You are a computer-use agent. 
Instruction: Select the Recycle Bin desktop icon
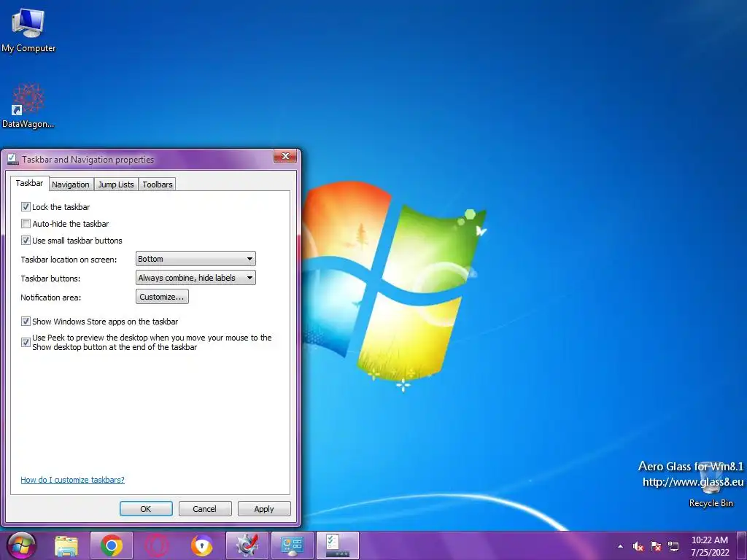[x=711, y=484]
